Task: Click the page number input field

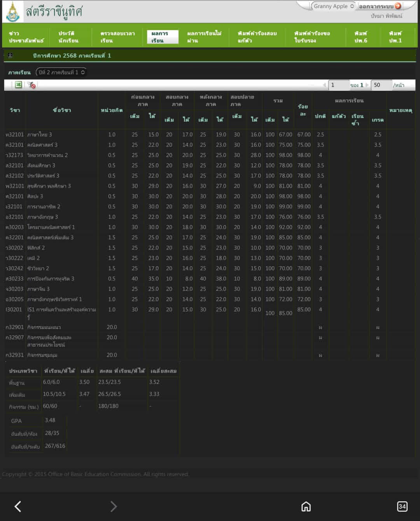Action: tap(338, 85)
